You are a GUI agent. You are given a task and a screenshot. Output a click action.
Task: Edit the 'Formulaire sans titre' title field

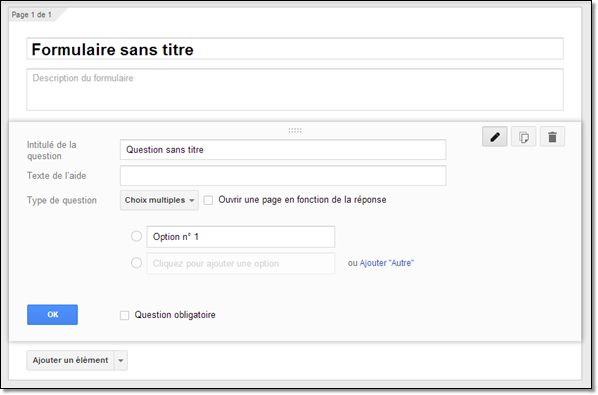[x=295, y=49]
